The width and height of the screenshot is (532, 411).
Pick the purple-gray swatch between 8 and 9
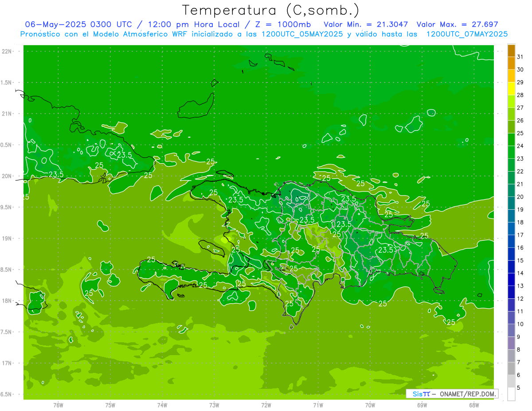[511, 343]
